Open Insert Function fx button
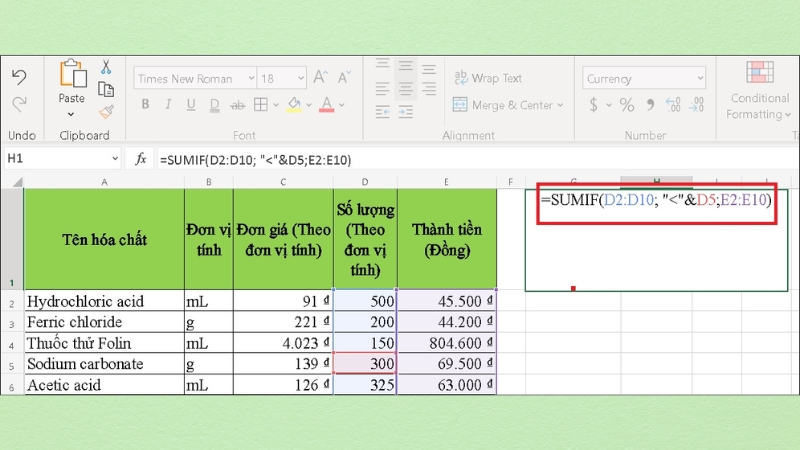This screenshot has height=450, width=800. 141,159
